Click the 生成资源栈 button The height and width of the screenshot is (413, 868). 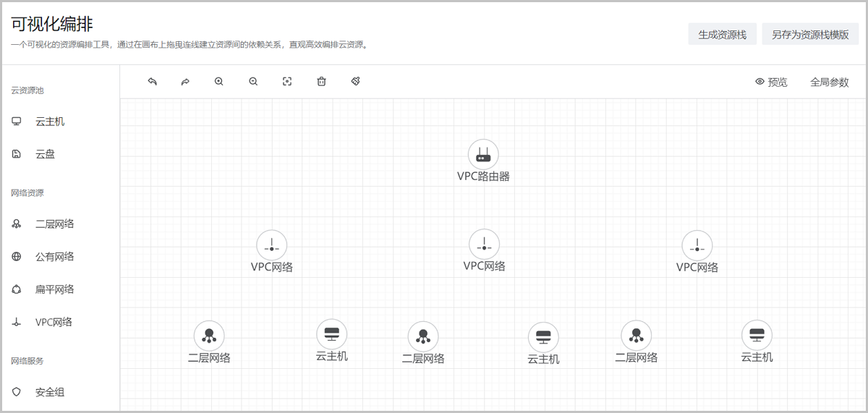(722, 34)
